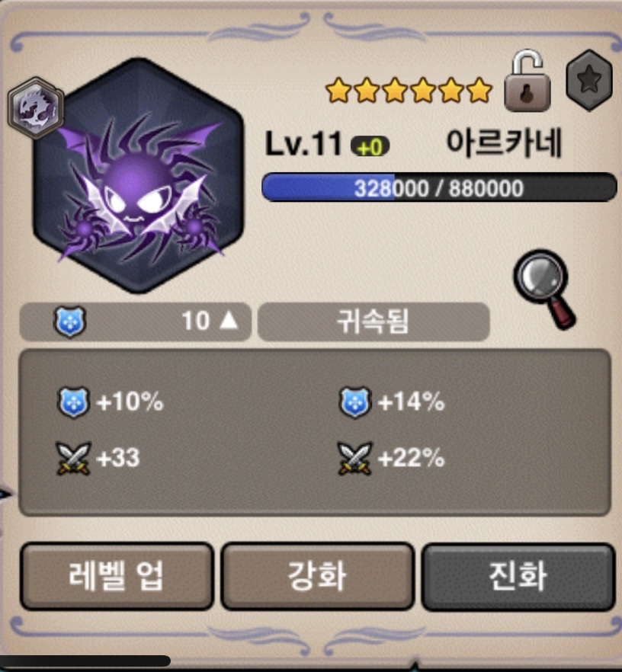Toggle the padlock lock icon
This screenshot has width=622, height=672.
point(527,81)
